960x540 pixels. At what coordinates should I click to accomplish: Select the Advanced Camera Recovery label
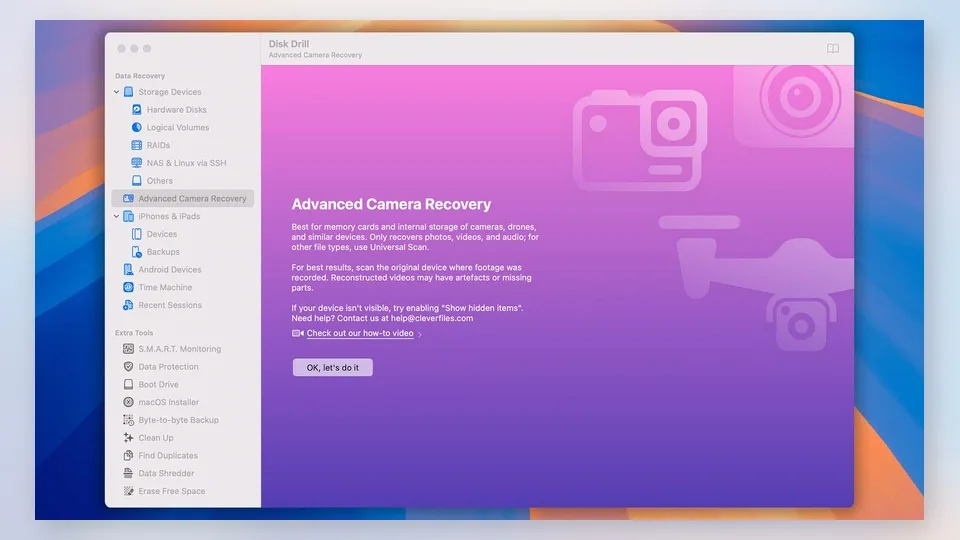(192, 198)
